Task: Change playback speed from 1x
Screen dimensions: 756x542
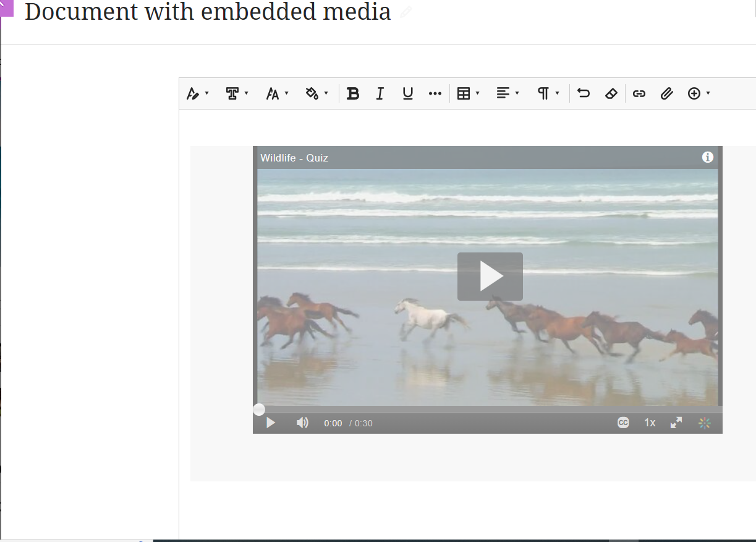Action: [649, 423]
